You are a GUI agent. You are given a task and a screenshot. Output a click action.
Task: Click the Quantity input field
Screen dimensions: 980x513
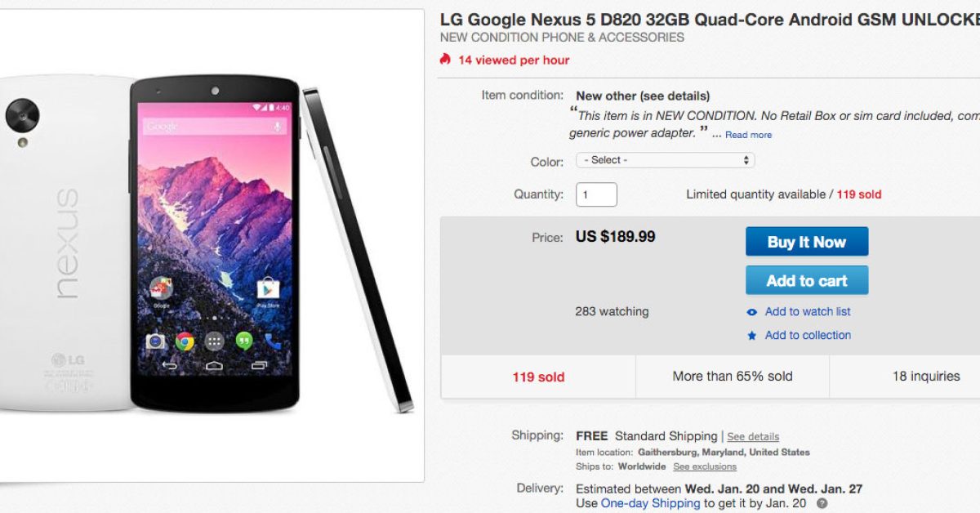596,194
